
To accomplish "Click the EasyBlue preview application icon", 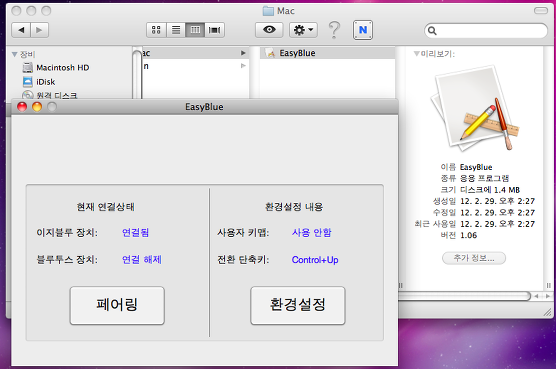I will coord(475,108).
